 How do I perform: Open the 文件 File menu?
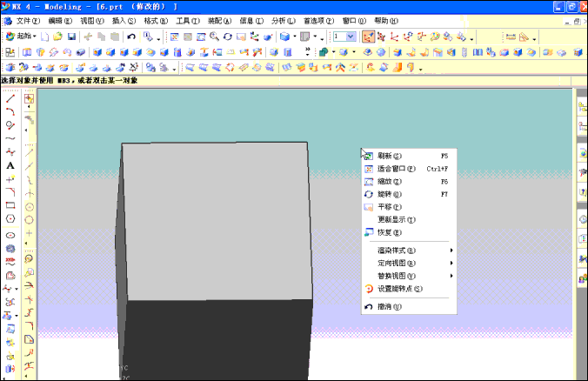coord(27,21)
